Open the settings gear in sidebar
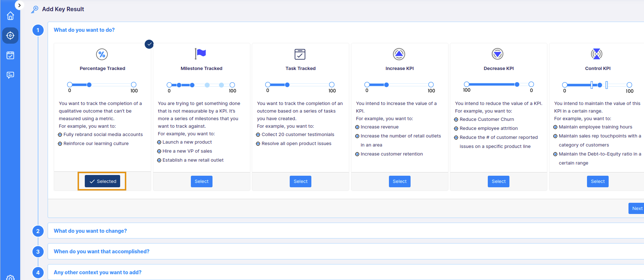 10,277
